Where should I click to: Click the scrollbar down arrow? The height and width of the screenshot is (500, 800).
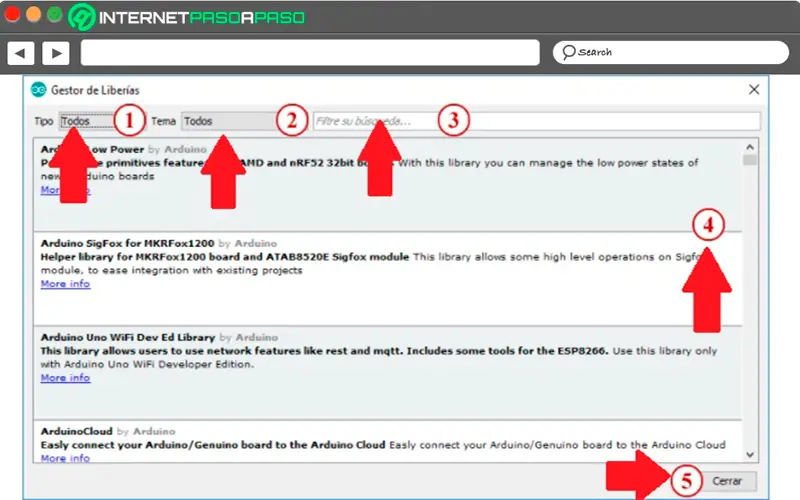point(749,455)
